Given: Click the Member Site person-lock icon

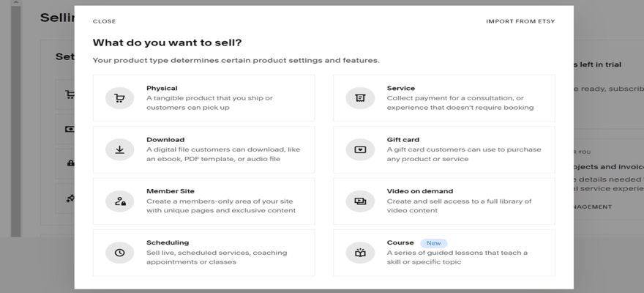Looking at the screenshot, I should tap(119, 201).
